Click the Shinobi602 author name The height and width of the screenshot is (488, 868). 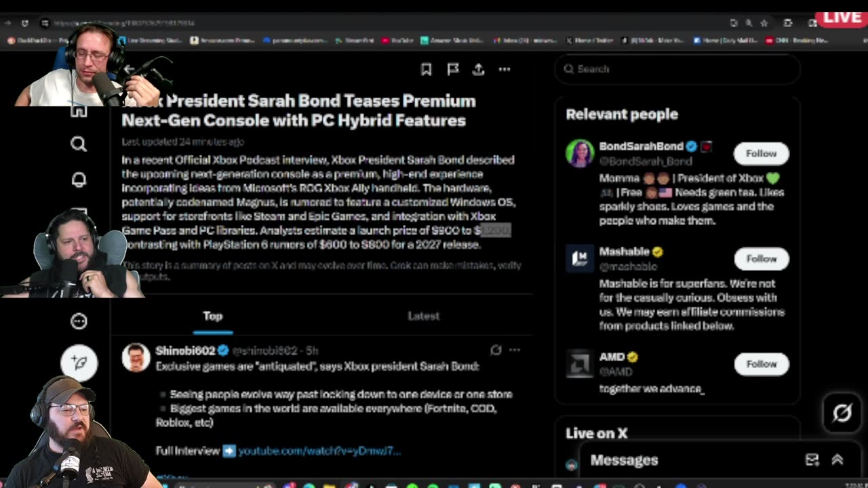(x=185, y=350)
